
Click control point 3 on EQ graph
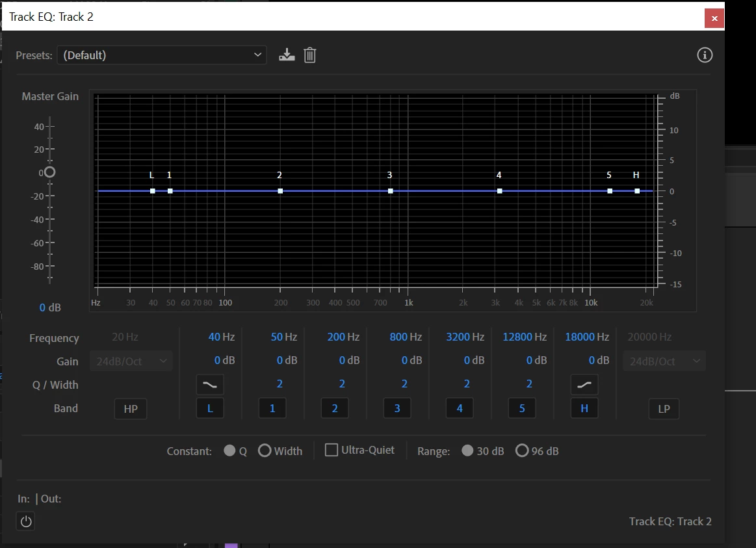(x=391, y=191)
